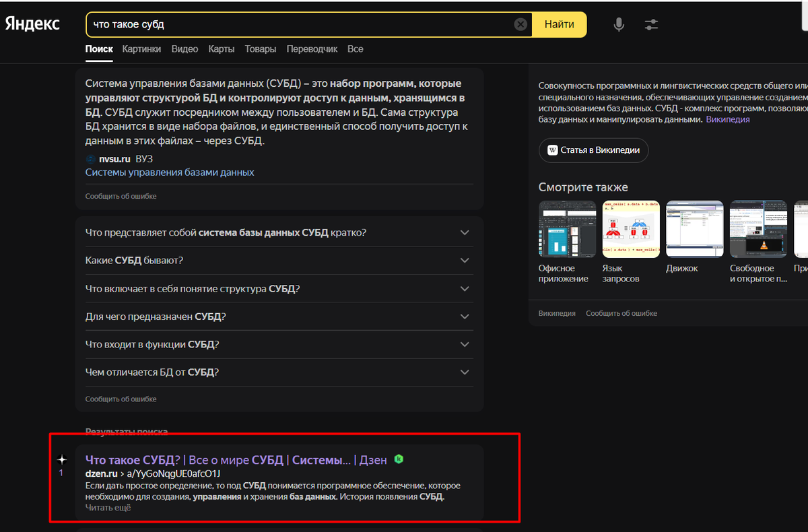Click the ВУЗ label beside nvsu.ru
The image size is (808, 532).
(144, 159)
